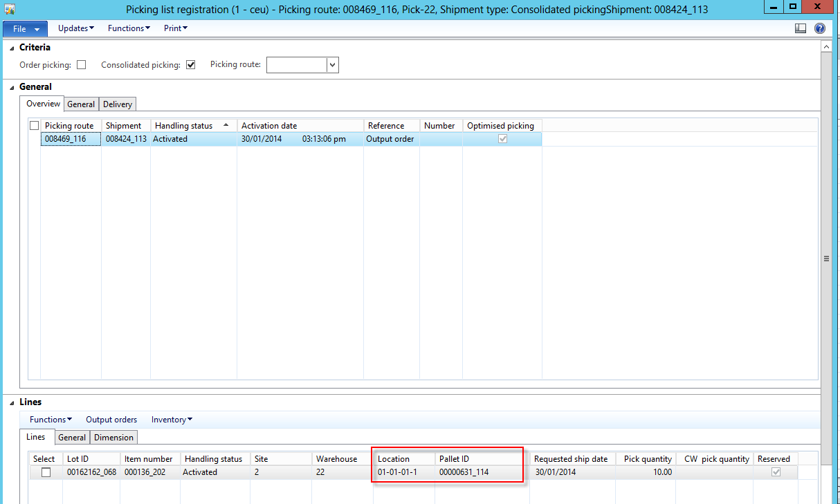Select the select-all checkbox in overview grid
Screen dimensions: 840x504
click(34, 126)
